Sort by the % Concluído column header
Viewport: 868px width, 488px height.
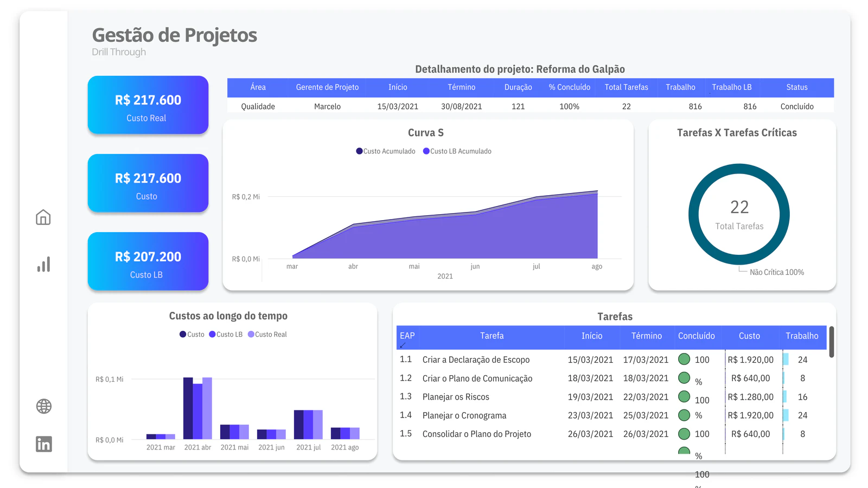pos(569,87)
